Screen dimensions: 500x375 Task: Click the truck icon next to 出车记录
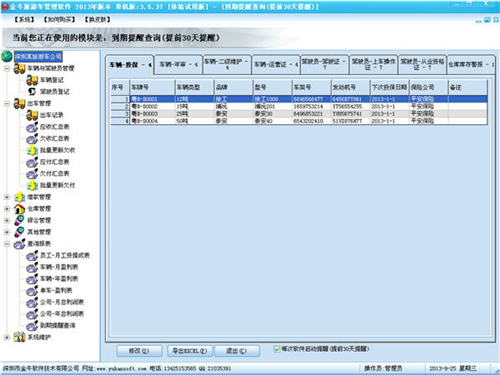[x=32, y=115]
